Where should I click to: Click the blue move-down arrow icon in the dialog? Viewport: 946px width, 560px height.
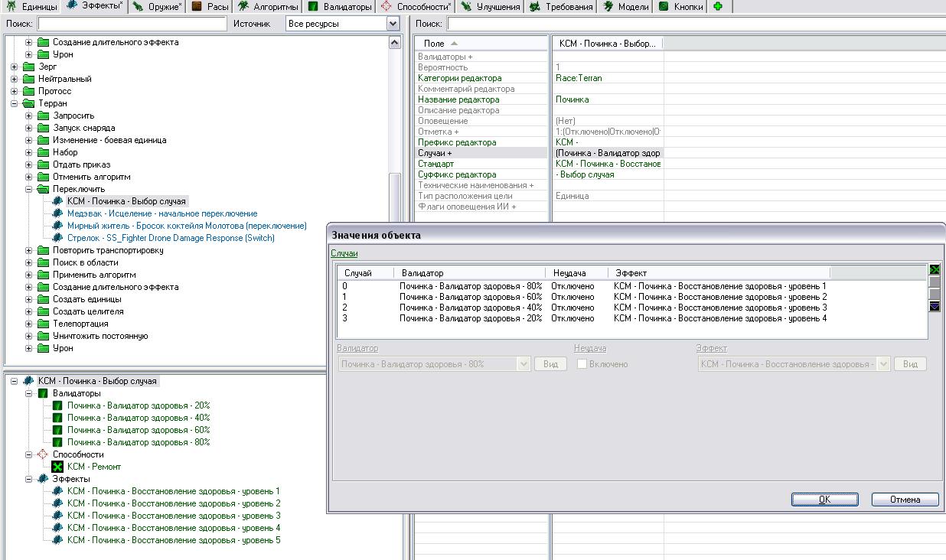935,306
